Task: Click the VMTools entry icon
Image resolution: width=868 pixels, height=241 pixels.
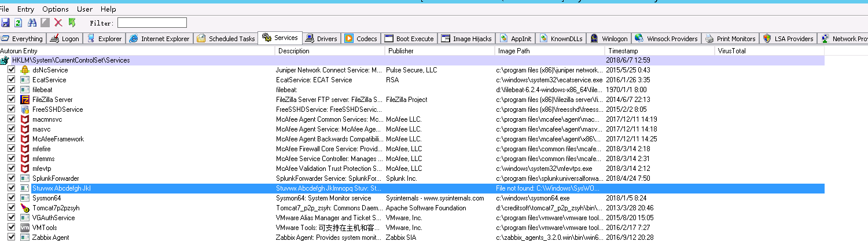Action: pyautogui.click(x=25, y=228)
